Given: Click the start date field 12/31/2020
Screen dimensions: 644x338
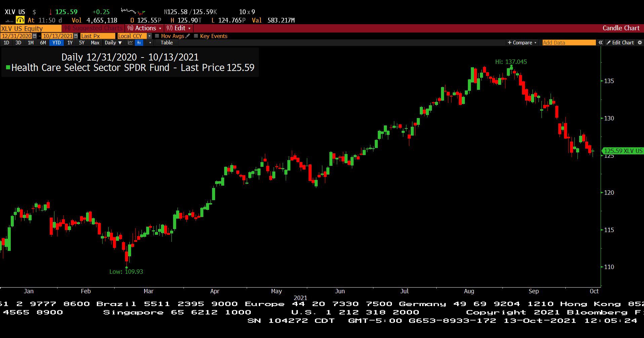Looking at the screenshot, I should [16, 36].
